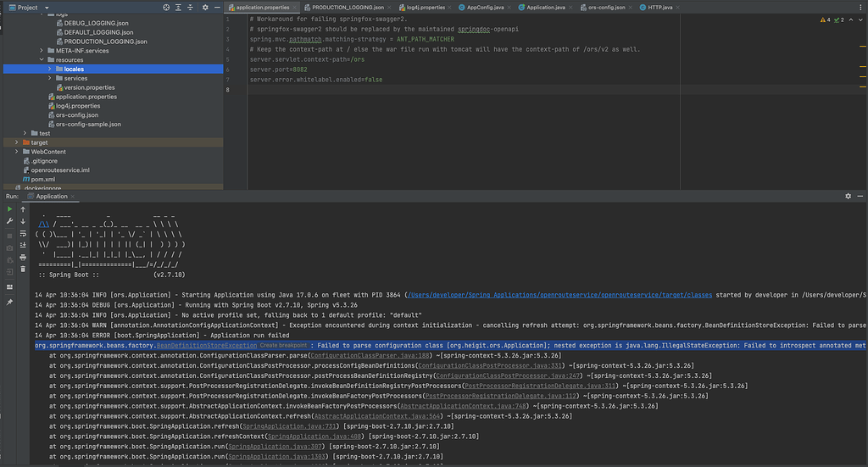This screenshot has height=467, width=868.
Task: Jump down the stack trace with down arrow
Action: (23, 221)
